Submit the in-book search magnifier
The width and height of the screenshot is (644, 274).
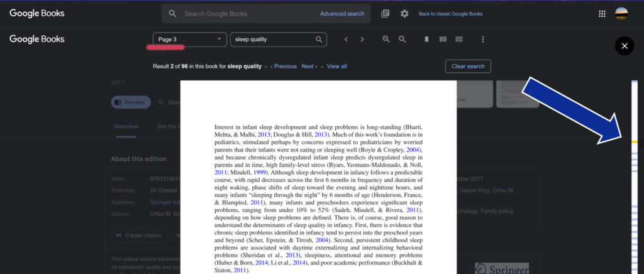click(319, 40)
